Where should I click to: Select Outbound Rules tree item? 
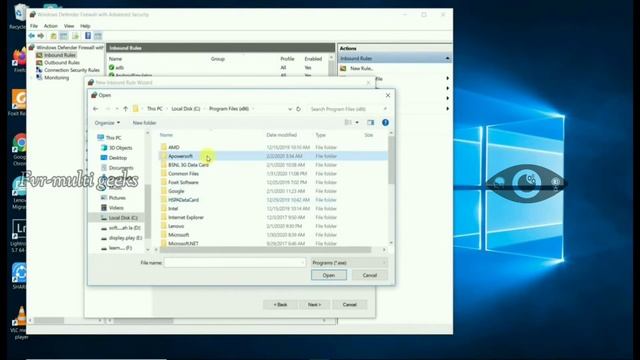click(x=62, y=62)
